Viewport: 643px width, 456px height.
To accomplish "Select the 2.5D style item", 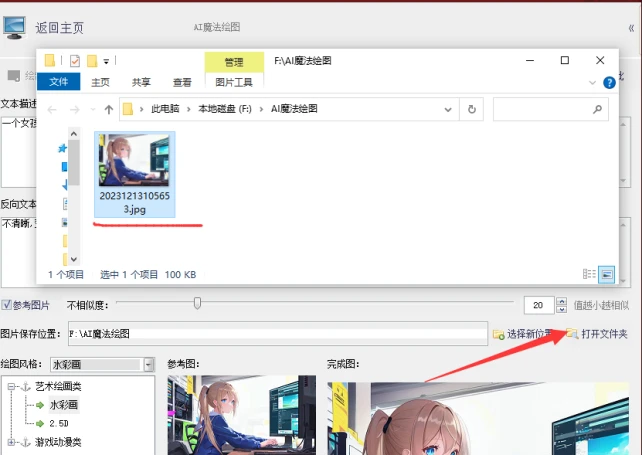I will click(59, 423).
